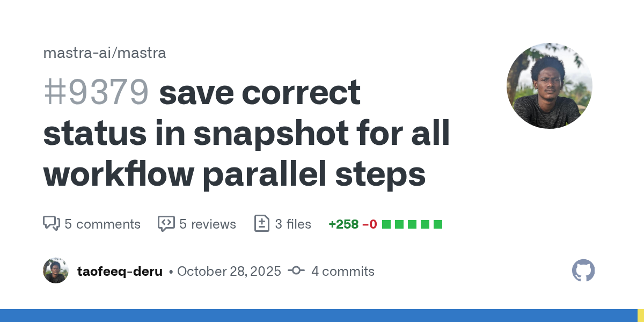Open the GitHub logo icon
This screenshot has height=322, width=644.
pos(583,271)
